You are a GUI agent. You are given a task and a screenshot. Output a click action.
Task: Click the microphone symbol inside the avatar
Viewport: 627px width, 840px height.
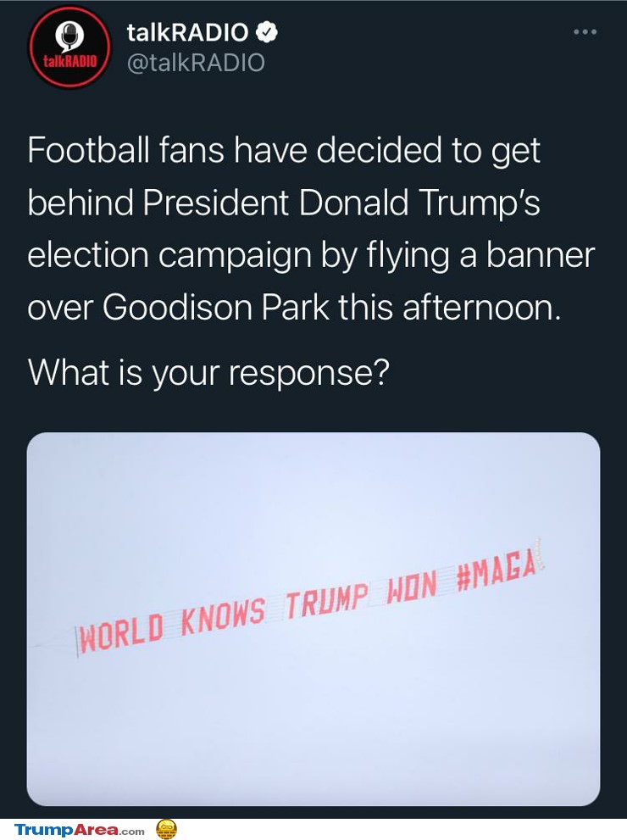point(70,36)
